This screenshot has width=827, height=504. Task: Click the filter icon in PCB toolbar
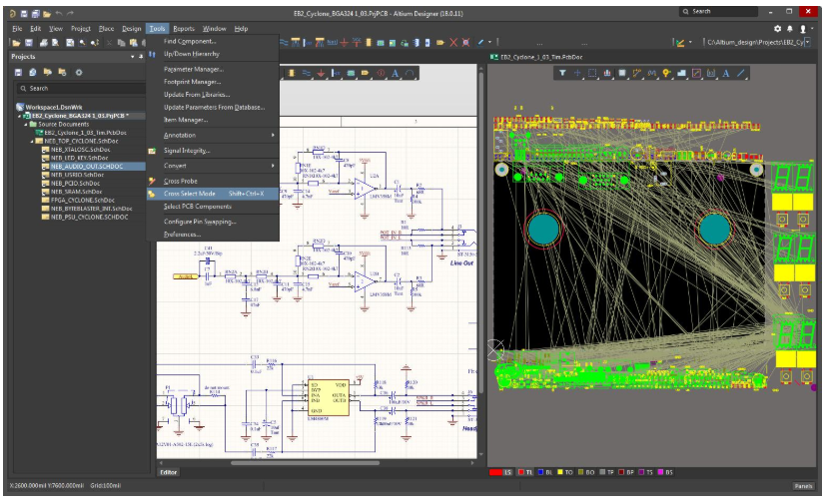click(562, 74)
